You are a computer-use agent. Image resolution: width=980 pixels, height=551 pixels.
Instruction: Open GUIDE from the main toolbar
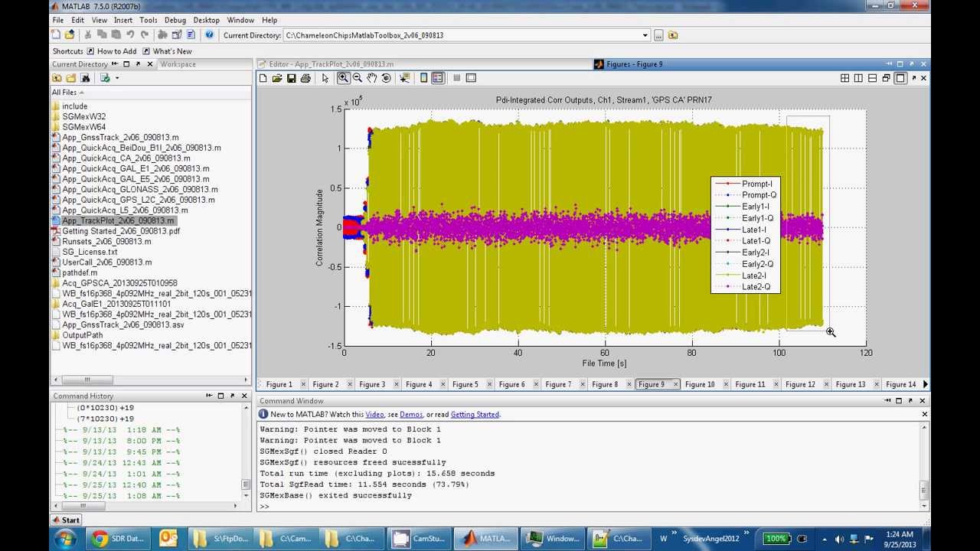(176, 34)
